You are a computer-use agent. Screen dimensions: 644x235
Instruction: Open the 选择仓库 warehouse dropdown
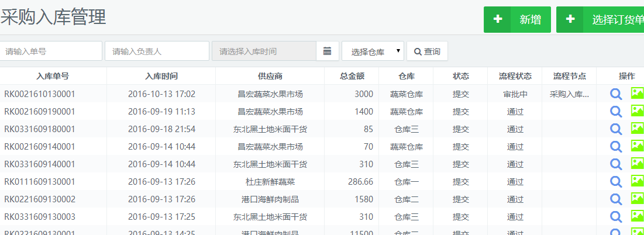coord(373,51)
